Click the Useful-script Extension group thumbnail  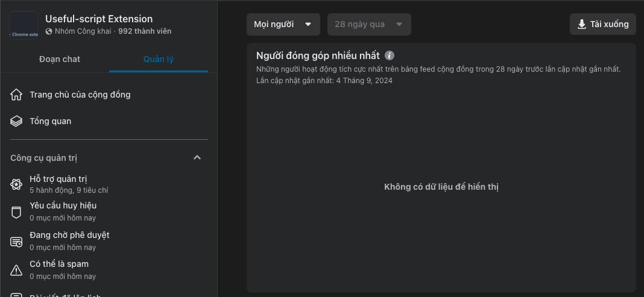click(24, 25)
